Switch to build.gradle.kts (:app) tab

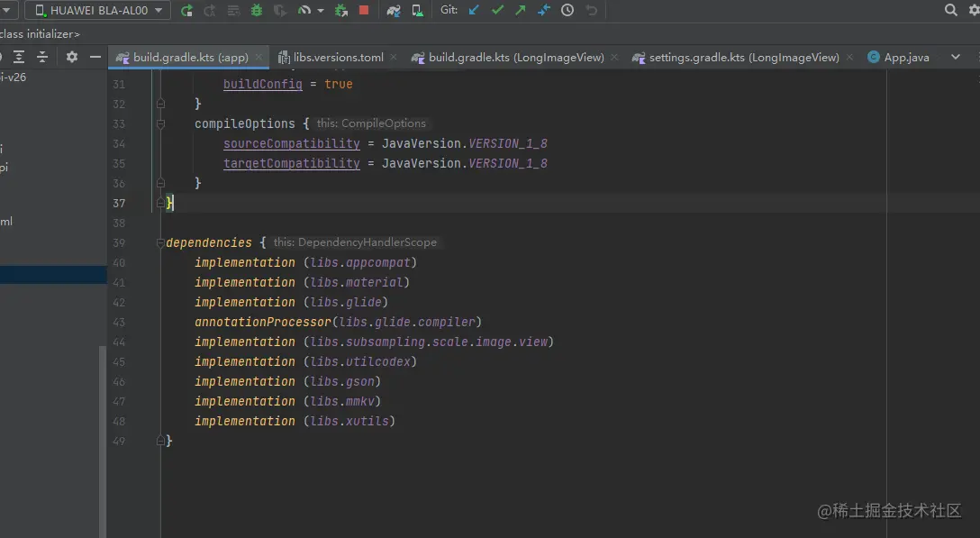[190, 58]
